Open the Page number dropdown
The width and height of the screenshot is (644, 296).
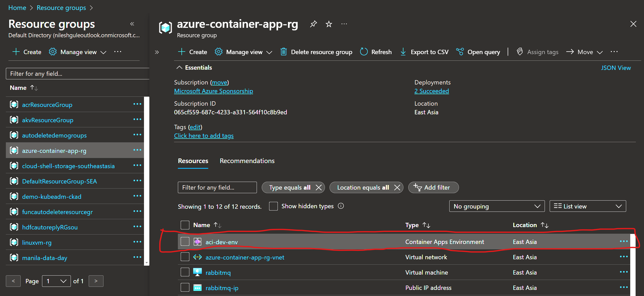point(56,281)
